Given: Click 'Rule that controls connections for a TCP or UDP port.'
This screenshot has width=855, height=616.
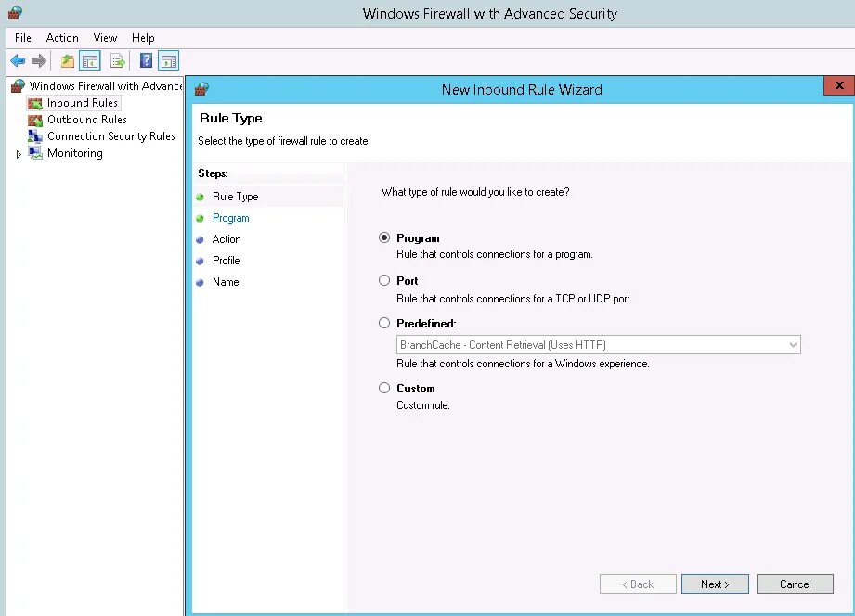Looking at the screenshot, I should [514, 299].
